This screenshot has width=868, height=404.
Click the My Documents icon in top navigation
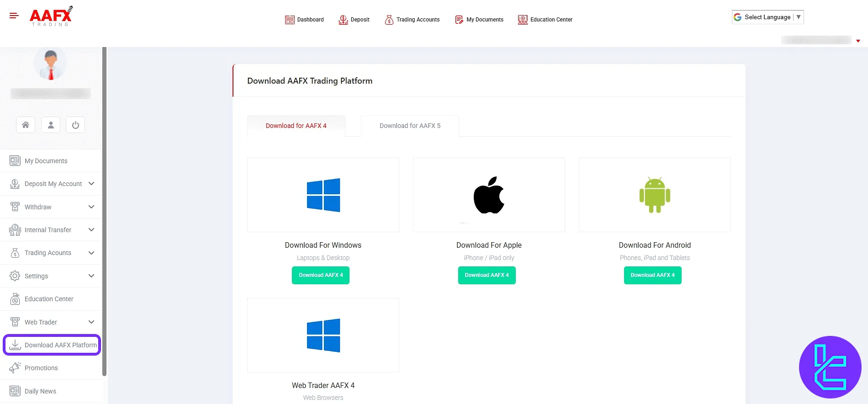459,20
